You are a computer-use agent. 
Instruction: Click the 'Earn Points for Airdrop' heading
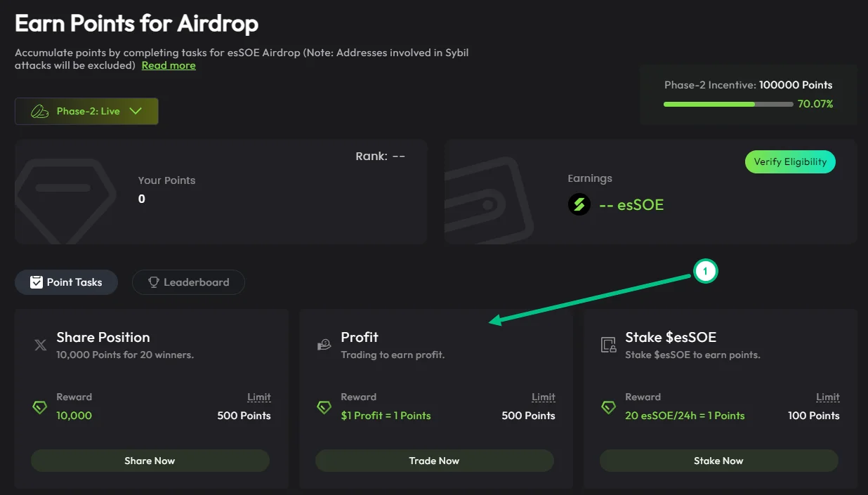click(136, 24)
